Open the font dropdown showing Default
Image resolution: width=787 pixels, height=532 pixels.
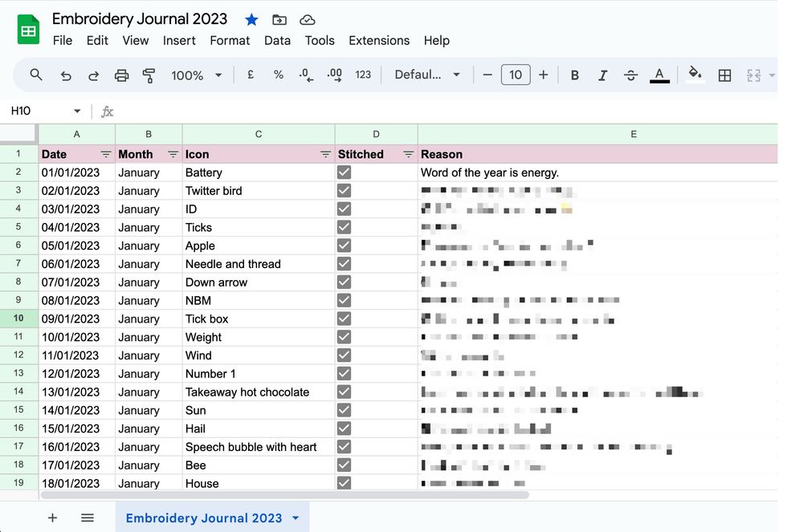click(x=426, y=75)
